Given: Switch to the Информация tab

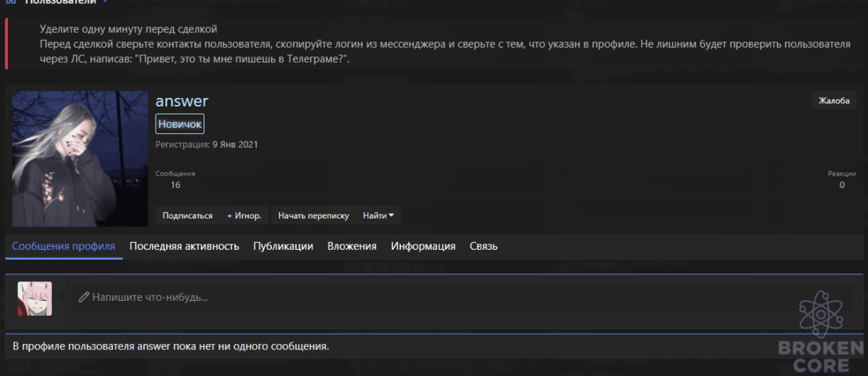Looking at the screenshot, I should click(x=424, y=247).
